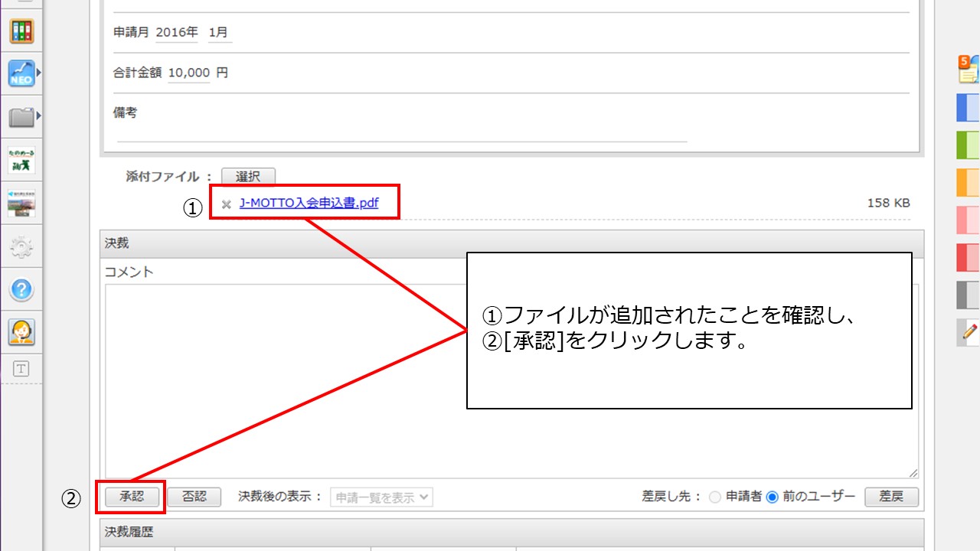Click the 申請月 year value 2016年
Screen dimensions: 980x551
click(177, 32)
